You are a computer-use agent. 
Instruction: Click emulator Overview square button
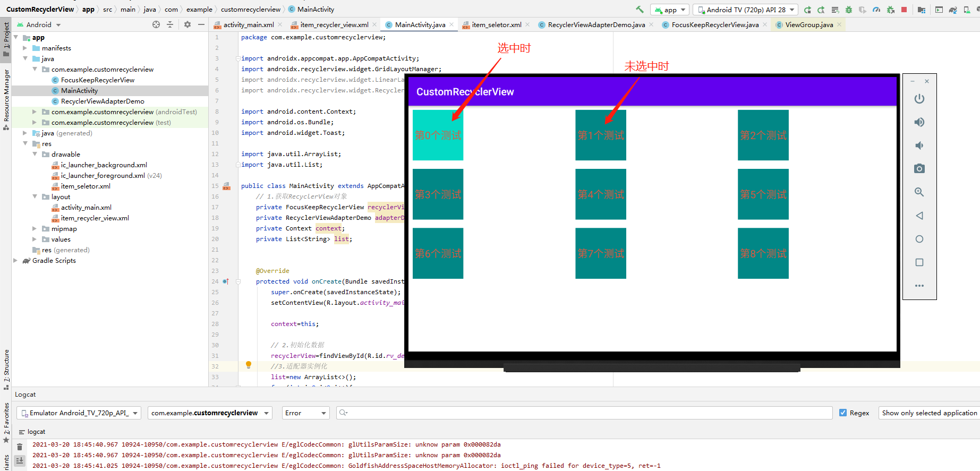919,262
